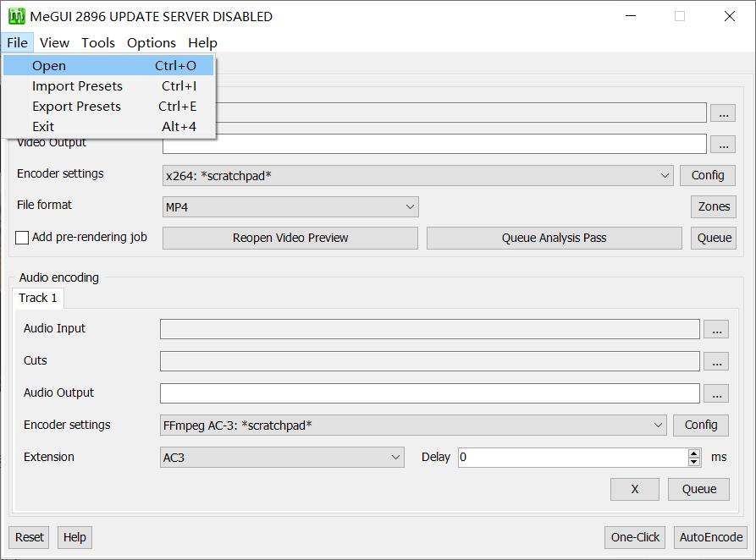Click into the Audio Output text field

429,393
